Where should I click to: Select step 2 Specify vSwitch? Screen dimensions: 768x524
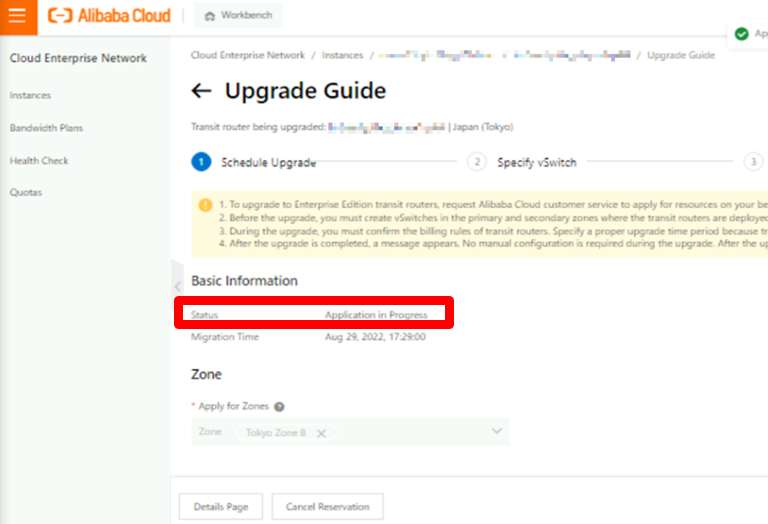tap(522, 162)
